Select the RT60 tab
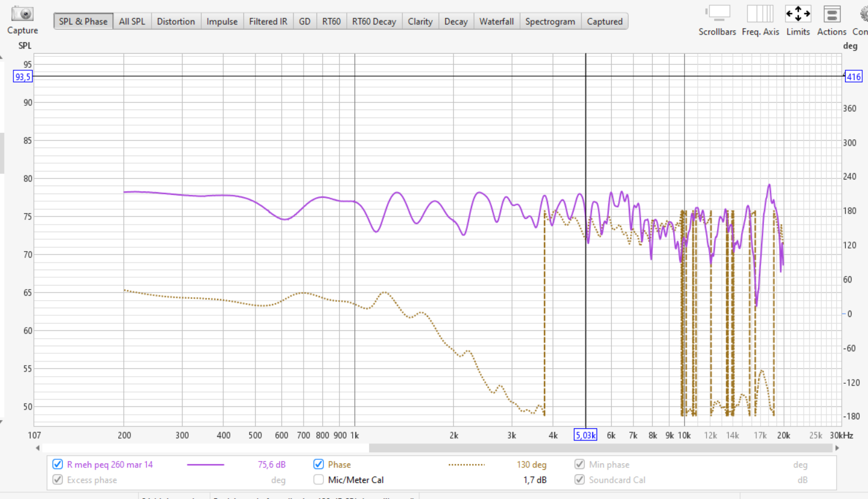Image resolution: width=868 pixels, height=499 pixels. click(331, 21)
